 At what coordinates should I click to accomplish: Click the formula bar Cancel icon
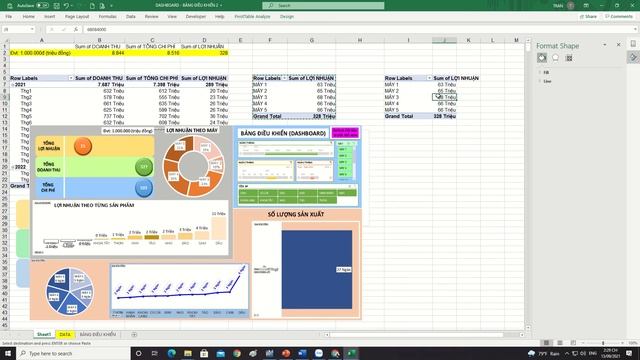52,29
